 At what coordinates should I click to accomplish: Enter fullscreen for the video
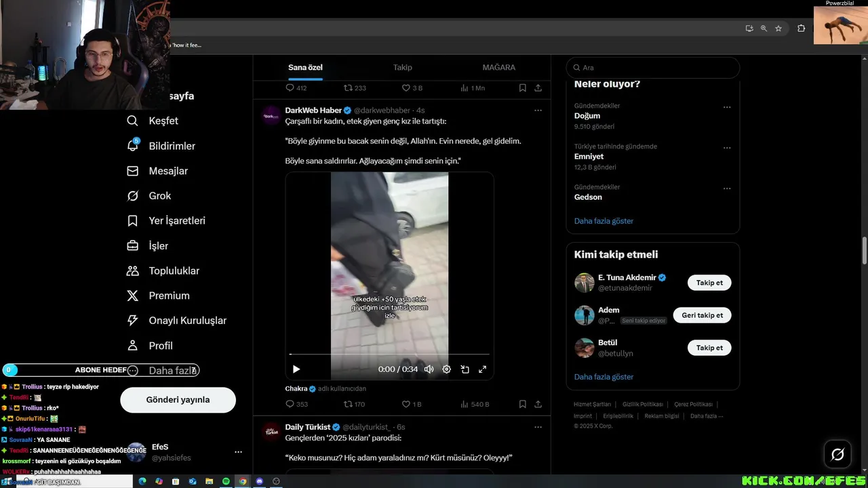pos(482,369)
